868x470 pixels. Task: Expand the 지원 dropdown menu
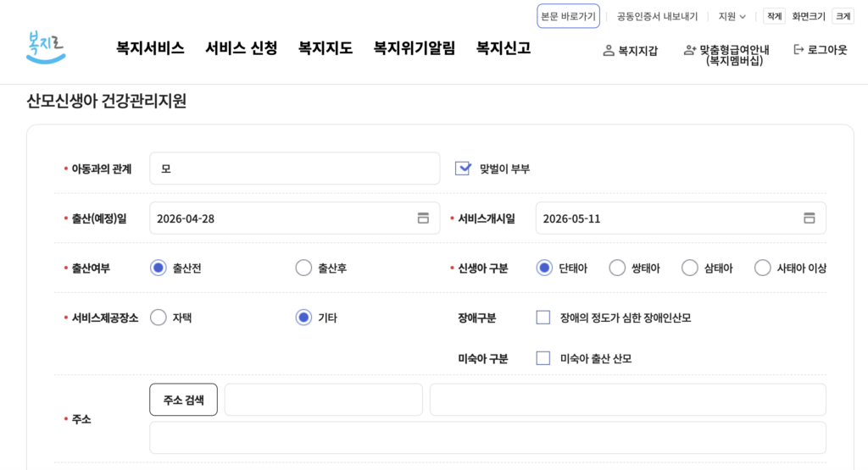click(732, 16)
